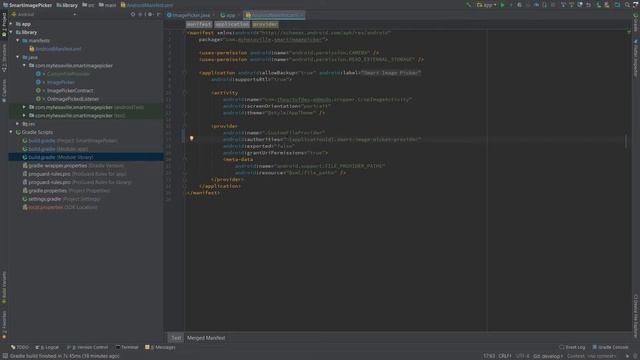Click the tool window toggle icon in status bar
Screen dimensions: 640x360
5,356
